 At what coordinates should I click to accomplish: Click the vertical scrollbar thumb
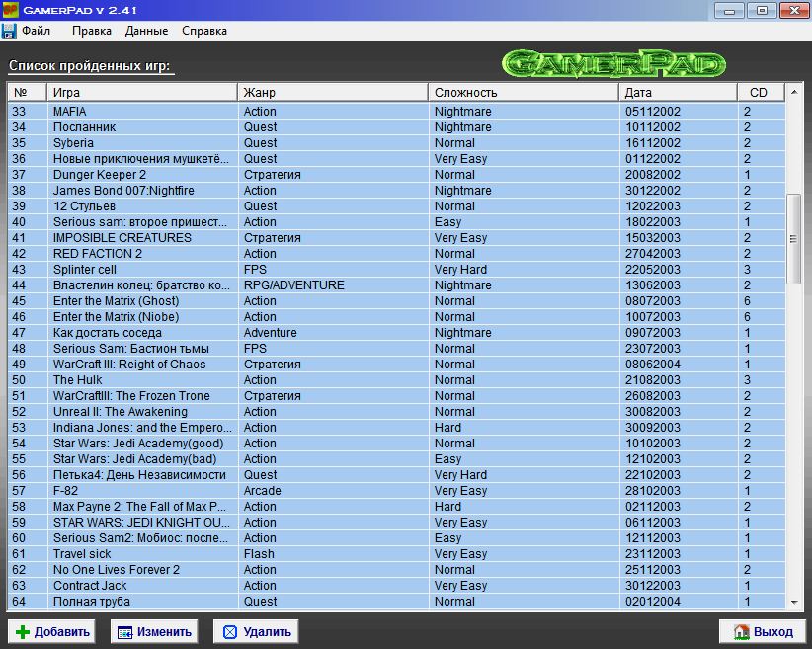point(793,238)
